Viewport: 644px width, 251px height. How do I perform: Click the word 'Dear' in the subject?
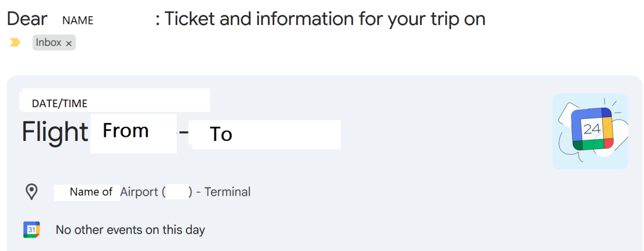(27, 19)
